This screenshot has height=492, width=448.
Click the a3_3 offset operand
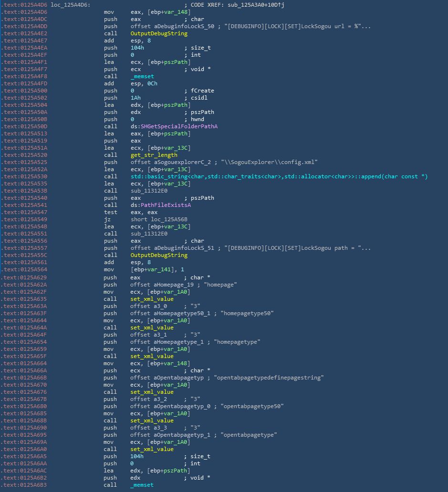pyautogui.click(x=160, y=428)
